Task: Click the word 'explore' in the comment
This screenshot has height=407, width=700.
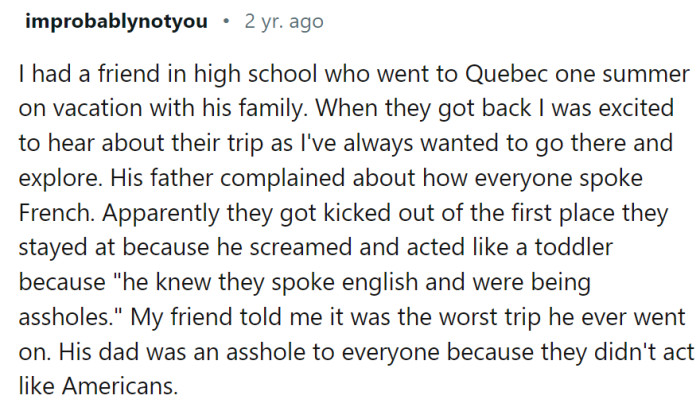Action: tap(52, 180)
